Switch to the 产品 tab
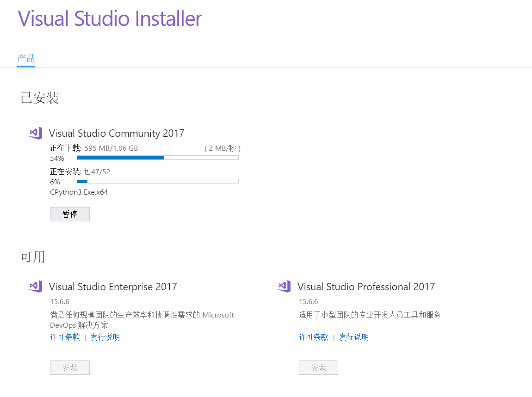 pos(26,58)
